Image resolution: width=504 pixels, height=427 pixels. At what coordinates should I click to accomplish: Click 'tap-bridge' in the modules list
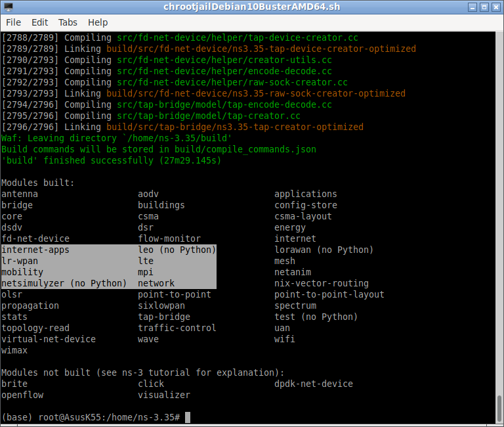(x=164, y=317)
